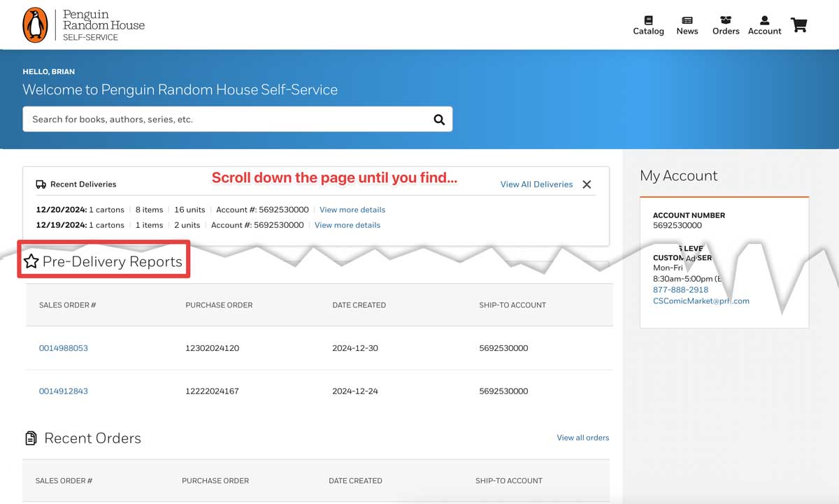Viewport: 839px width, 504px height.
Task: Open the Orders box icon
Action: point(726,20)
